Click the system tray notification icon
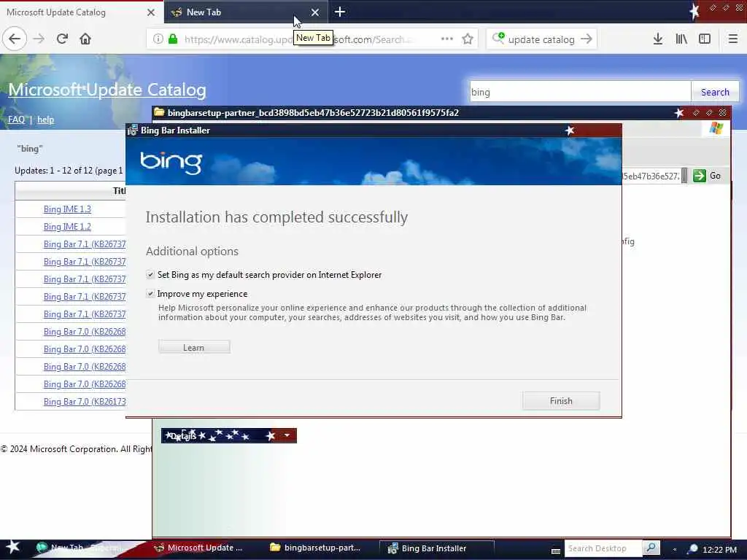The width and height of the screenshot is (747, 560). point(693,548)
